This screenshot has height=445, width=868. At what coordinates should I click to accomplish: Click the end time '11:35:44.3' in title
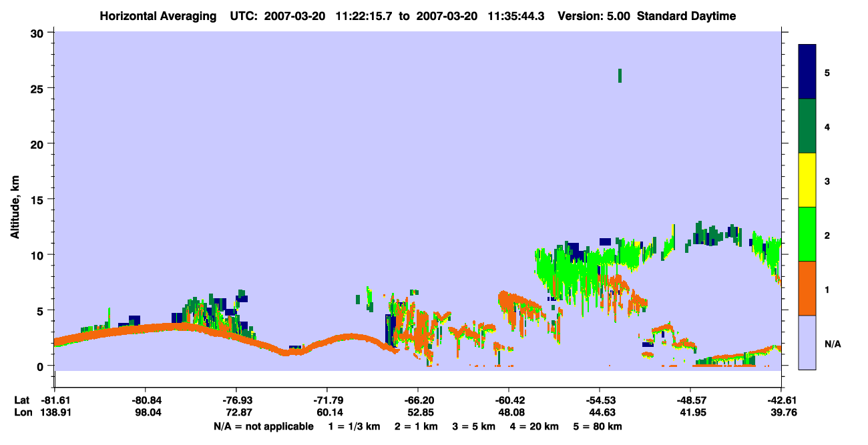[517, 16]
